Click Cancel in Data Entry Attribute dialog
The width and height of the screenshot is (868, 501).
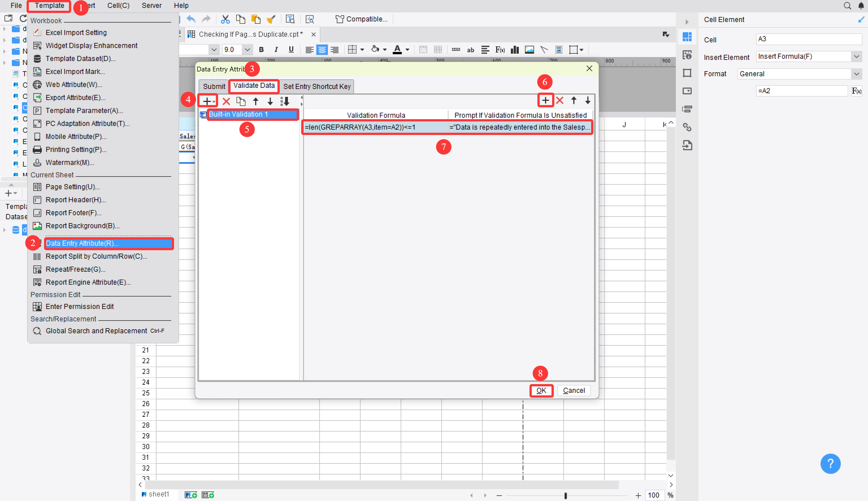(574, 390)
